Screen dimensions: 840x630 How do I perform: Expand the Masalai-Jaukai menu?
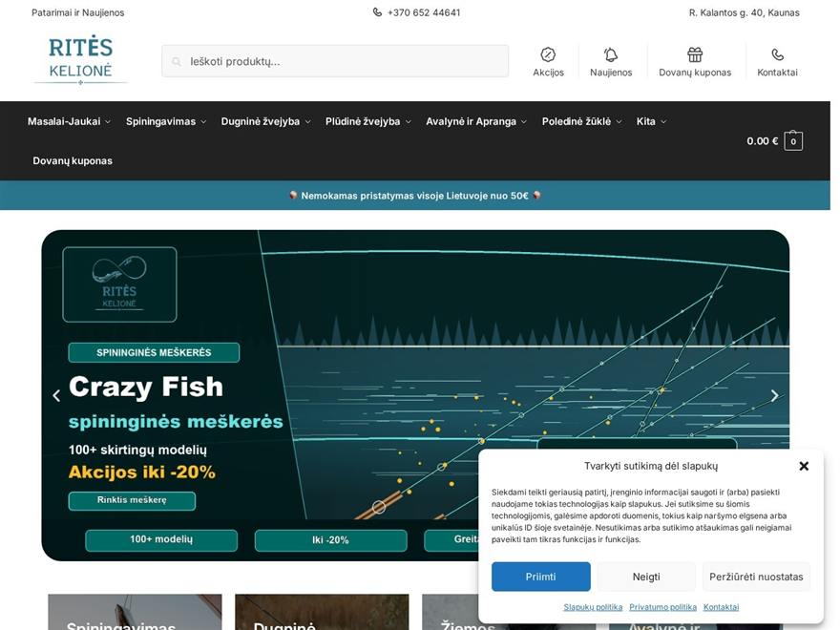click(69, 121)
